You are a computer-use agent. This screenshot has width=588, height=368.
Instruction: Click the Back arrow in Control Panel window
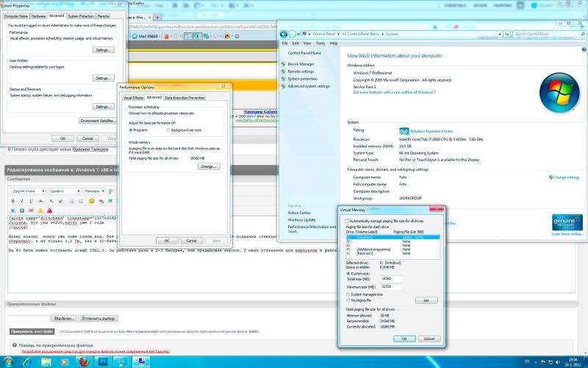pos(284,34)
